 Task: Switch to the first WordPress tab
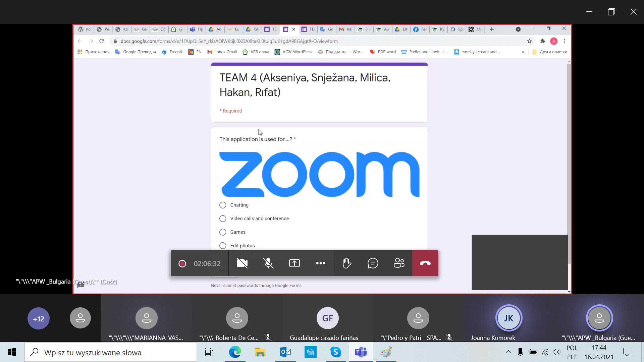pos(85,29)
